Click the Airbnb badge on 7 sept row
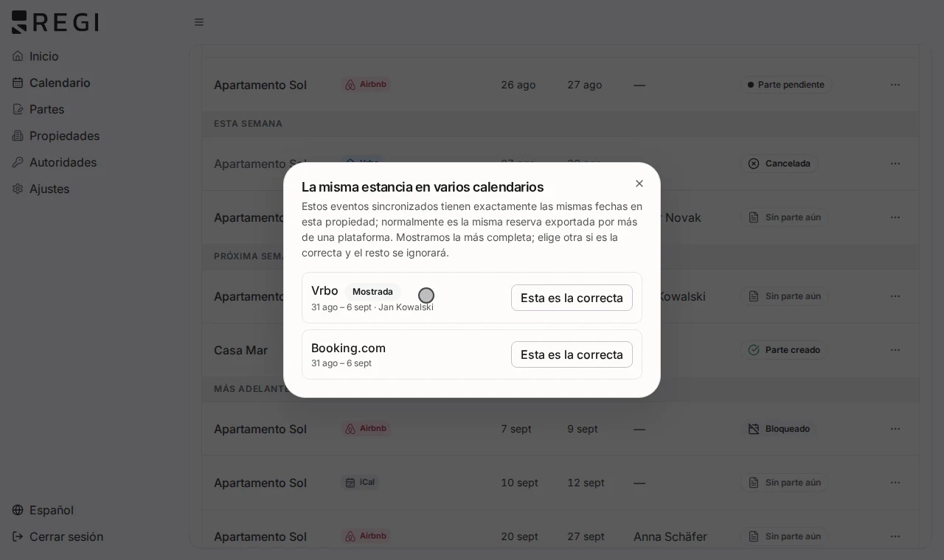944x560 pixels. (x=366, y=429)
